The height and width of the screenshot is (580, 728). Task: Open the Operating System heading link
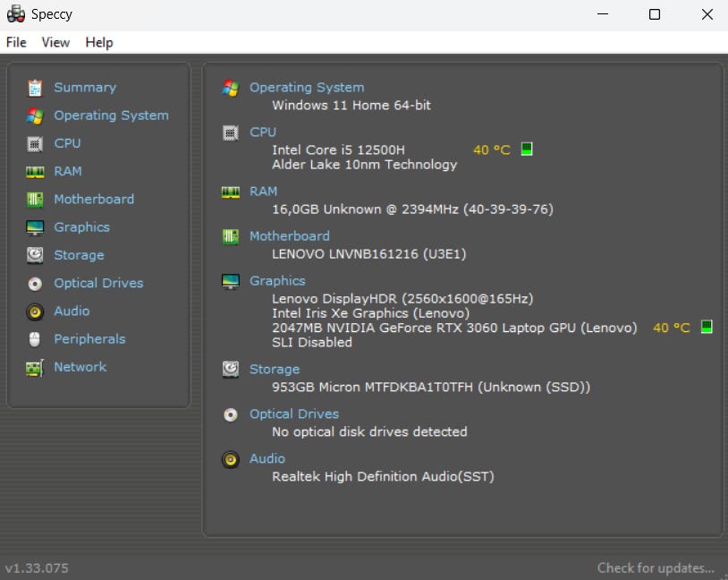(307, 88)
